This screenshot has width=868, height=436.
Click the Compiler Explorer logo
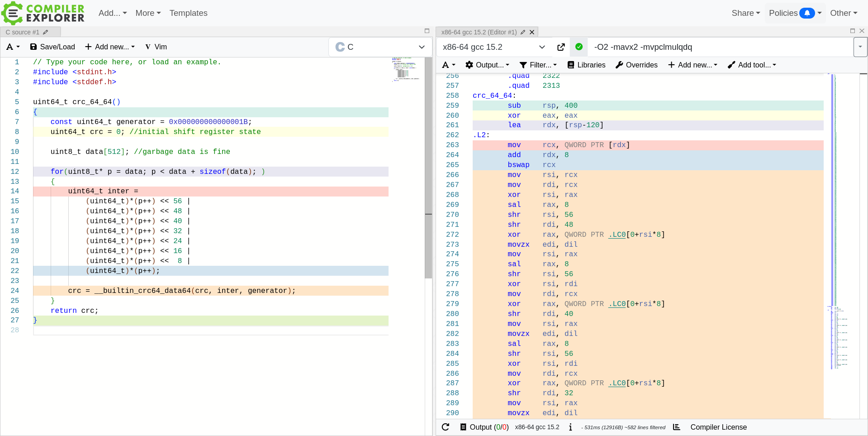43,13
